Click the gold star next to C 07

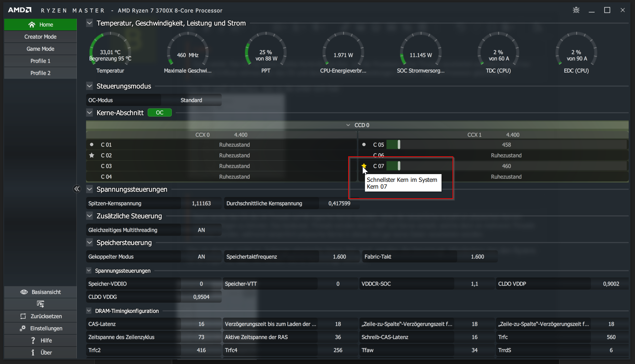[364, 166]
